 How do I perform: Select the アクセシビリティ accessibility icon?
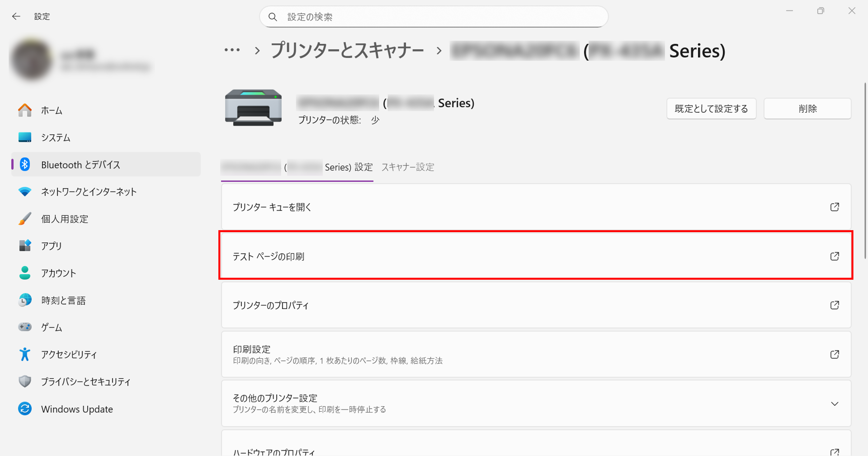(x=25, y=354)
